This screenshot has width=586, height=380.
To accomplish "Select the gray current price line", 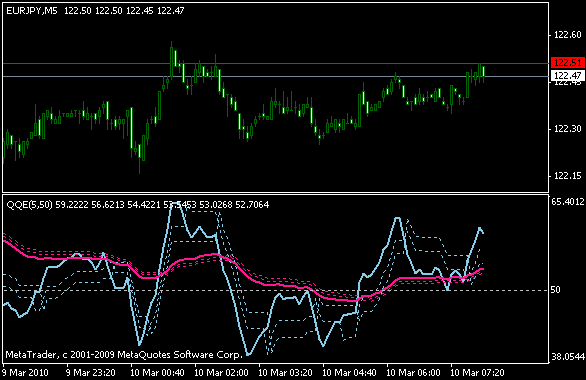I will coord(276,76).
